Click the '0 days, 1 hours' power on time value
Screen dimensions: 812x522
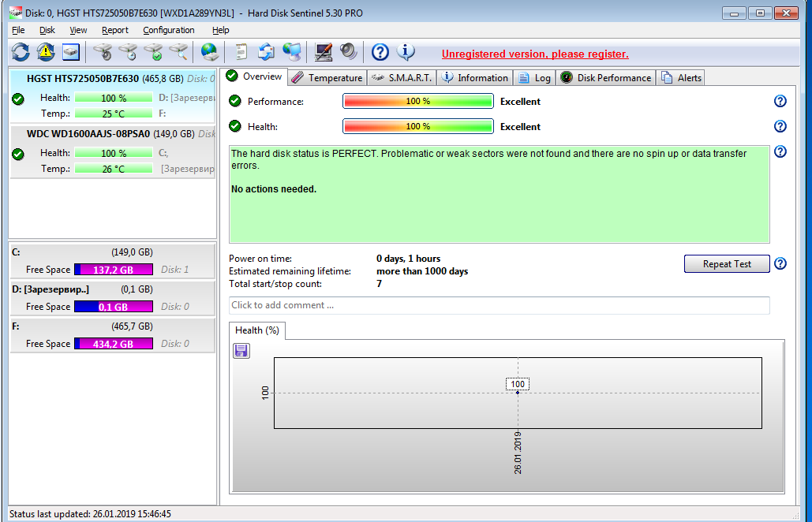409,259
